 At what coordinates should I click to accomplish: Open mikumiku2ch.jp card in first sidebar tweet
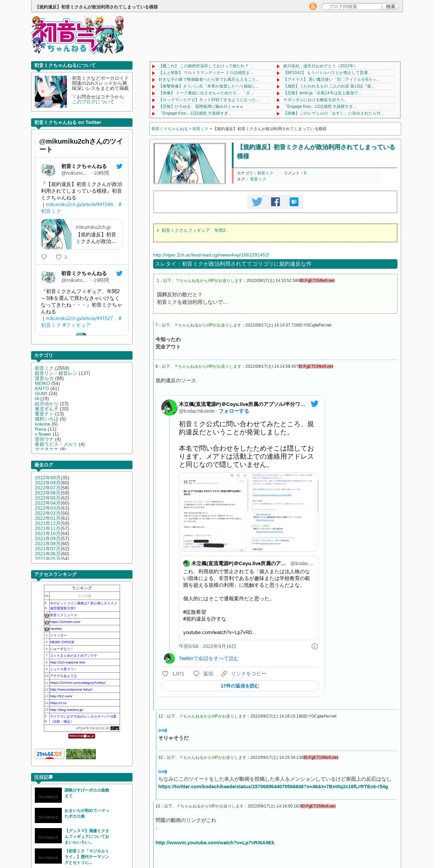[x=82, y=234]
